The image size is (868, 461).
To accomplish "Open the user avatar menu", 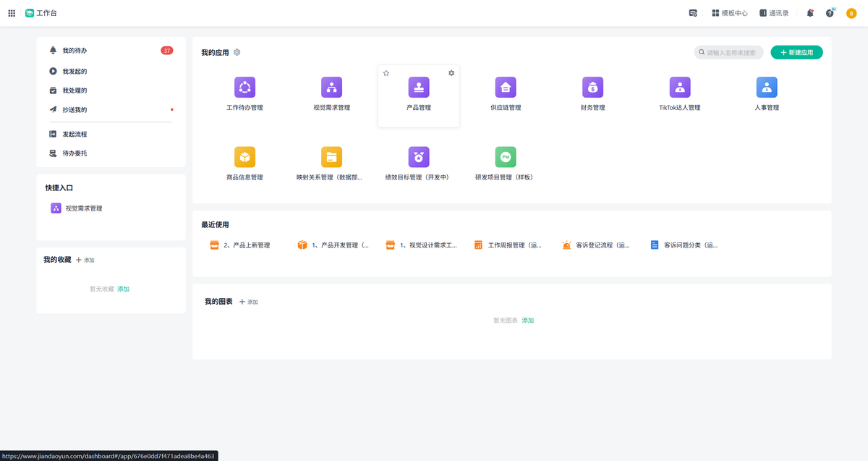I will (x=851, y=13).
